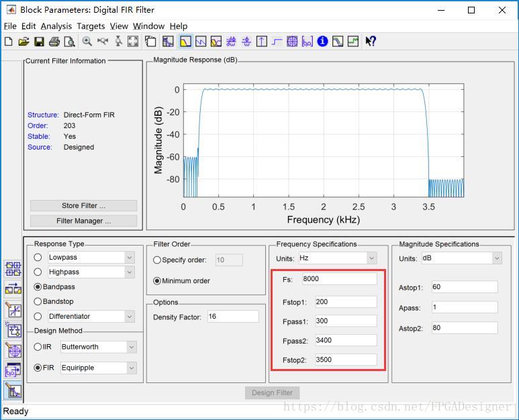
Task: Click the Store Filter button
Action: tap(83, 205)
